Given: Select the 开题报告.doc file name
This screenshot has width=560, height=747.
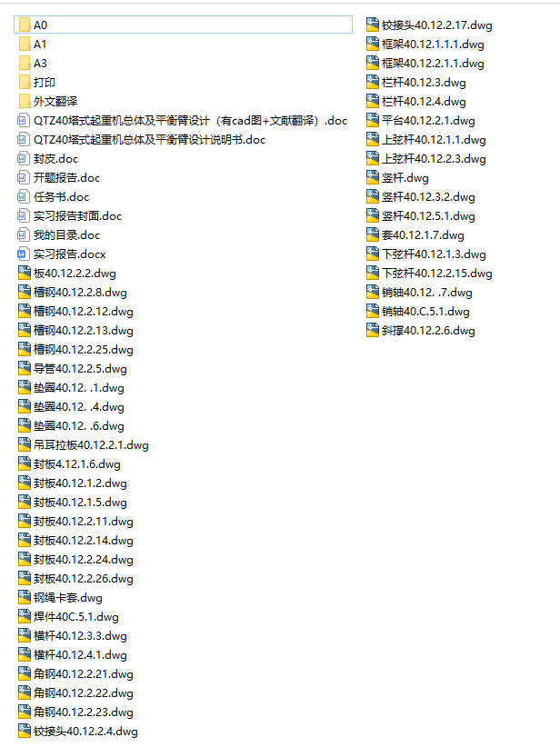Looking at the screenshot, I should pos(66,178).
